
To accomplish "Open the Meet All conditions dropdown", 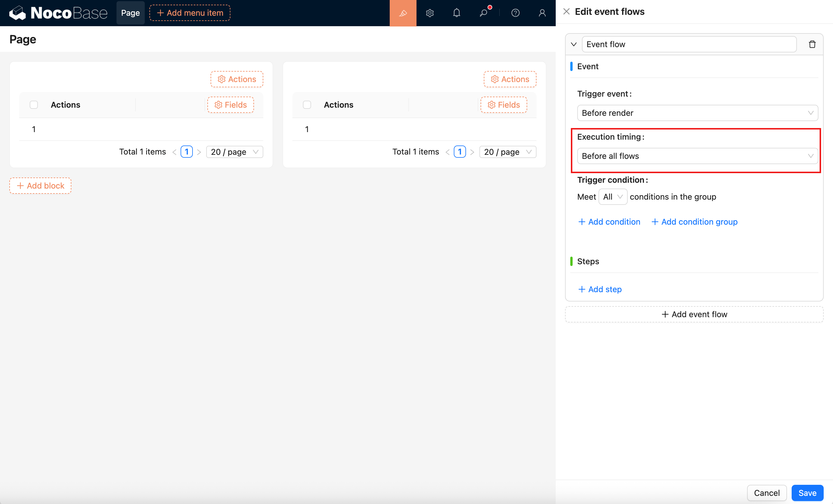I will (x=613, y=197).
